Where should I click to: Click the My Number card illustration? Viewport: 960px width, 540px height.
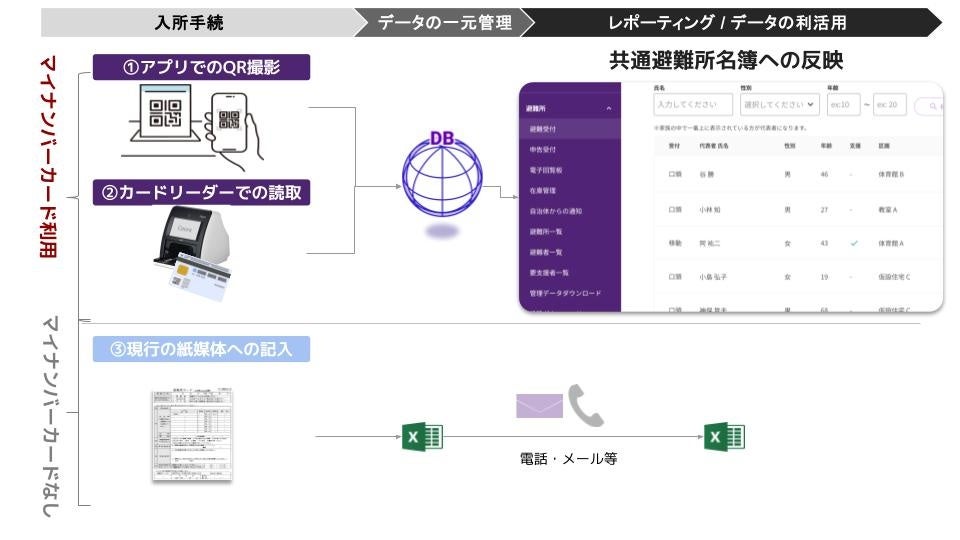pyautogui.click(x=200, y=278)
